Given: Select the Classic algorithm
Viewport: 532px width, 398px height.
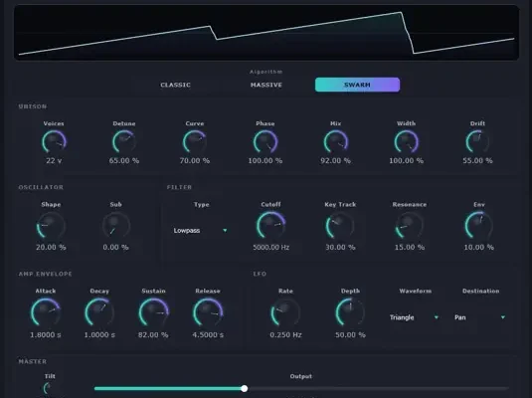Looking at the screenshot, I should click(175, 85).
